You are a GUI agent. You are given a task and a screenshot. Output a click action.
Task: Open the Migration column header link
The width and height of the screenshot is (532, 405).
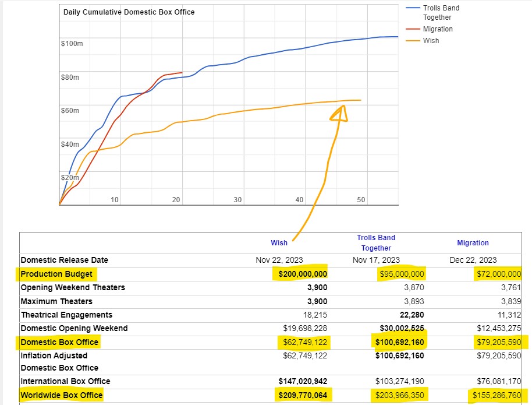[473, 243]
